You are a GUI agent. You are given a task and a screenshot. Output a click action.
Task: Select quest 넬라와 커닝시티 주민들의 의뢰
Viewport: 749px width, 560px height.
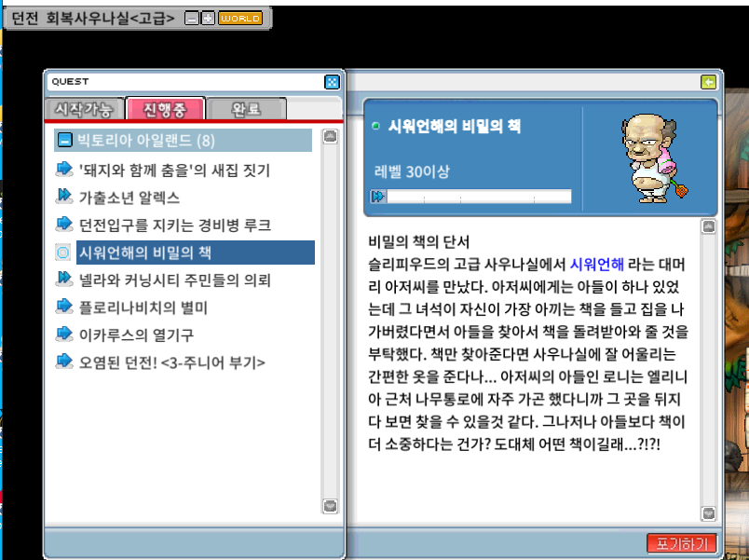click(175, 280)
